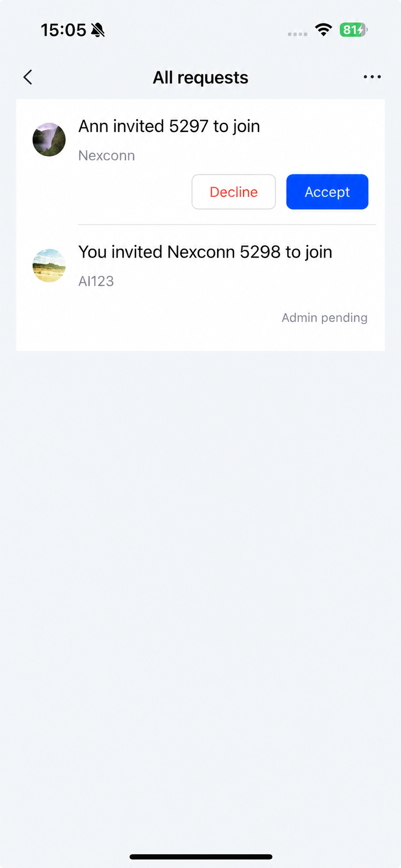Screen dimensions: 401x868
Task: Tap the cellular signal dots
Action: (x=297, y=34)
